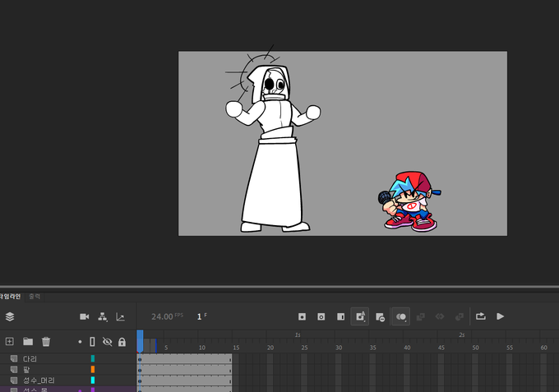The height and width of the screenshot is (392, 559).
Task: Delete the selected layer with trash icon
Action: click(46, 341)
